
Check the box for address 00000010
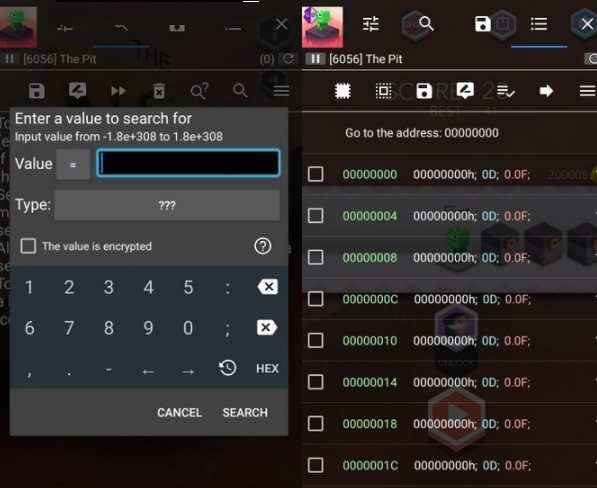(316, 340)
